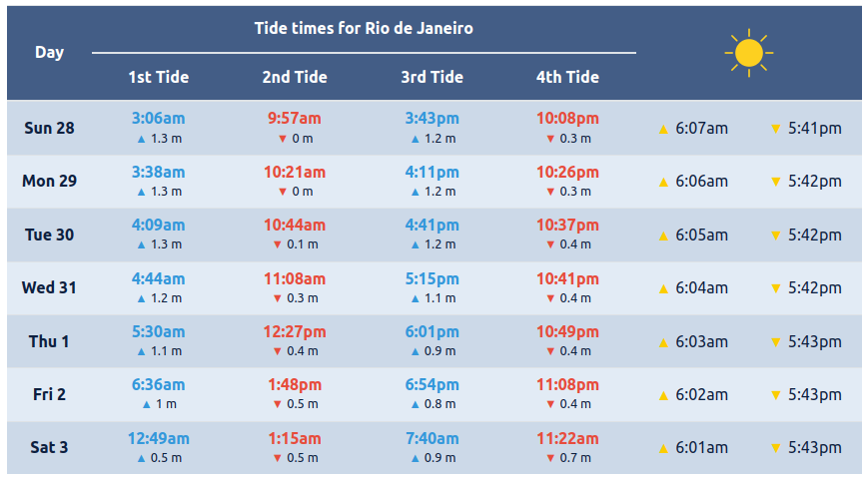Click the 2nd Tide column header
The height and width of the screenshot is (479, 868).
pyautogui.click(x=295, y=77)
